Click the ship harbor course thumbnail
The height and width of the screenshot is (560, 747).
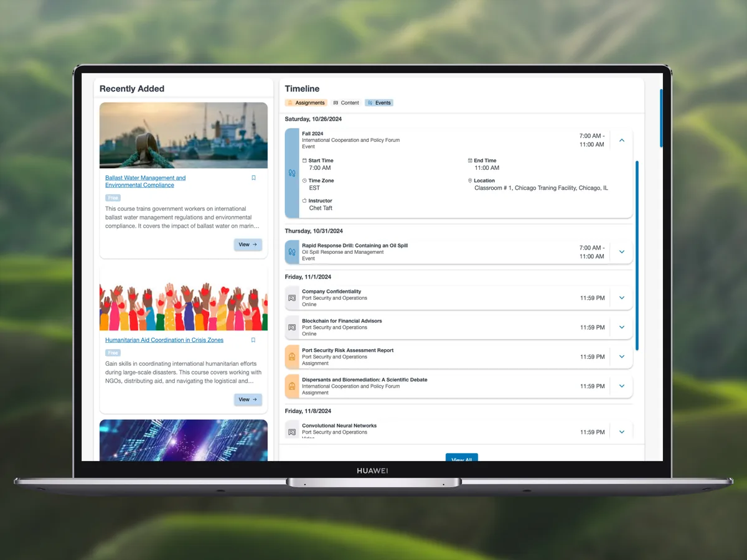(x=184, y=136)
